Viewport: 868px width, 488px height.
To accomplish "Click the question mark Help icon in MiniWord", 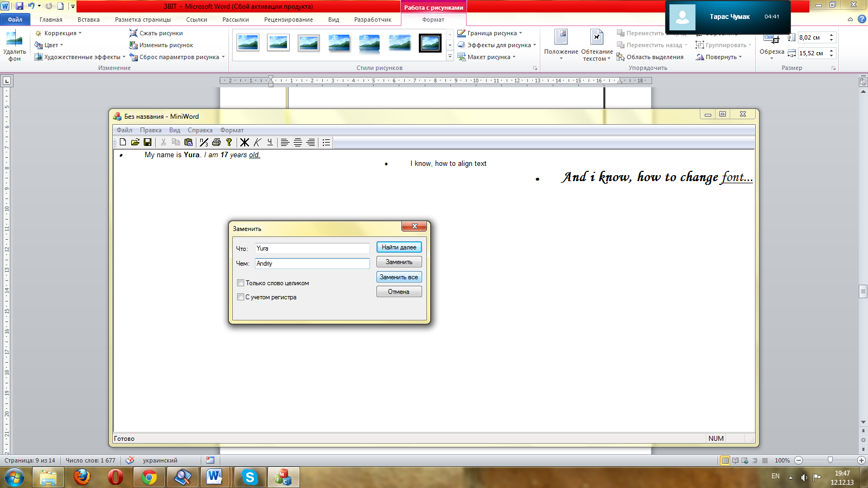I will (229, 142).
